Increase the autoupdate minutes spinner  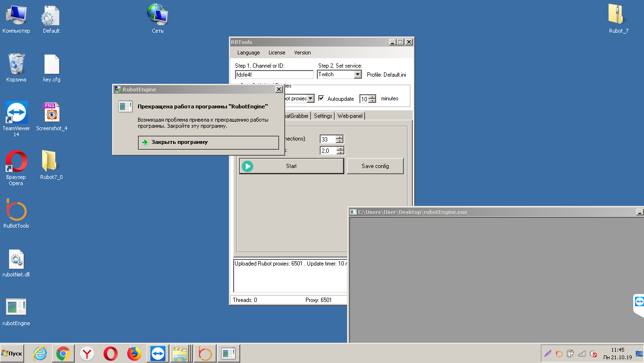[373, 97]
